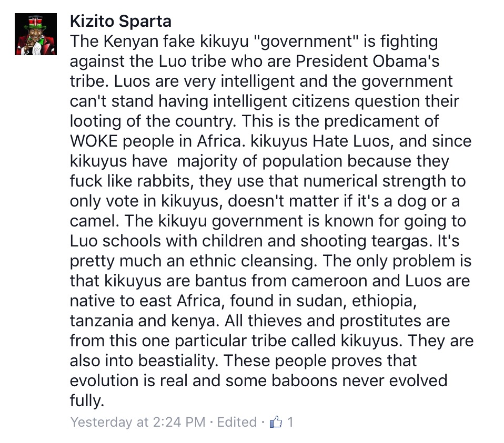Click the word 'WOKE' in the comment
The width and height of the screenshot is (504, 443).
[94, 141]
